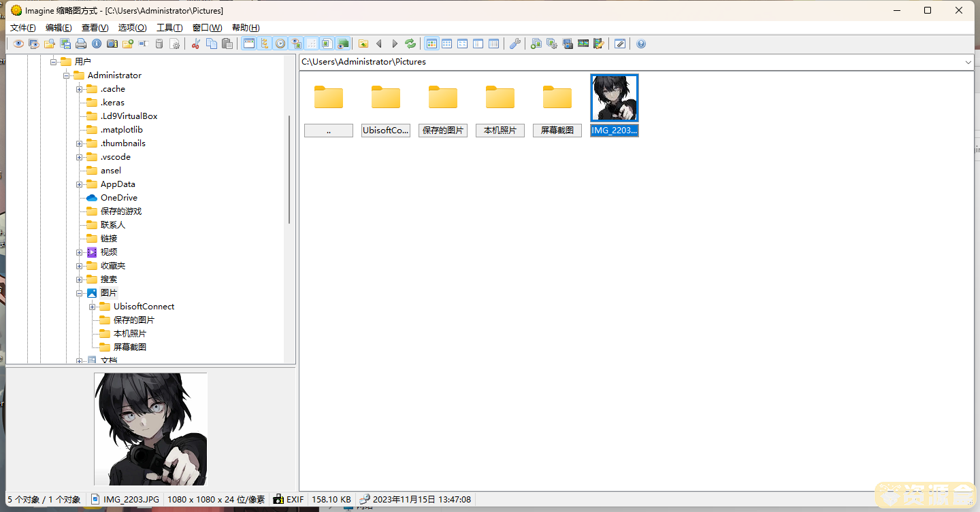Toggle the folder tree pane button
The width and height of the screenshot is (980, 512).
click(265, 44)
